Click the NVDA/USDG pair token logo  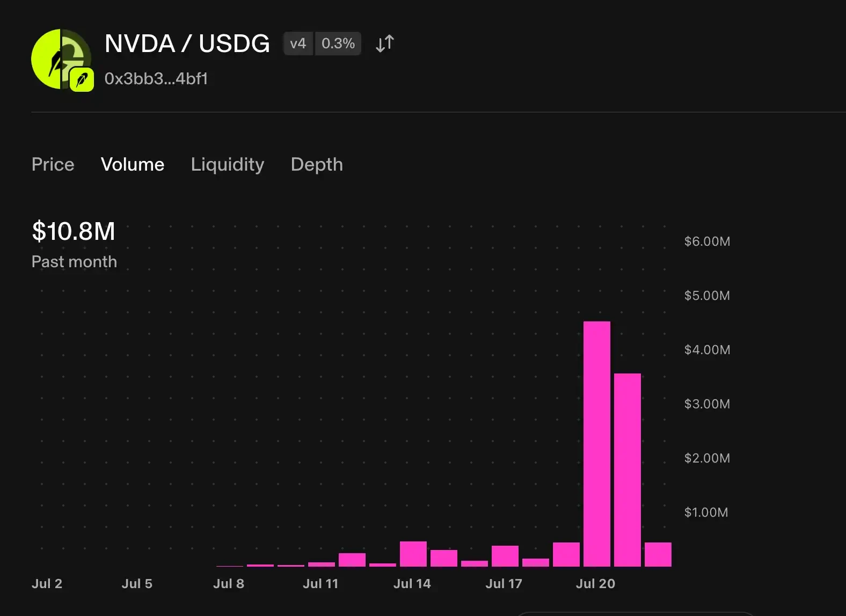coord(61,59)
